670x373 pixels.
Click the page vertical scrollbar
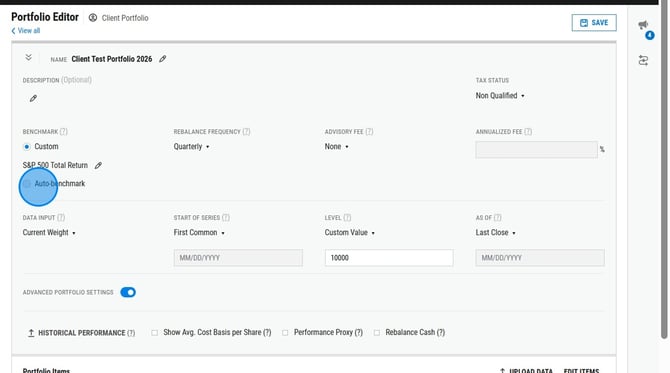[664, 171]
